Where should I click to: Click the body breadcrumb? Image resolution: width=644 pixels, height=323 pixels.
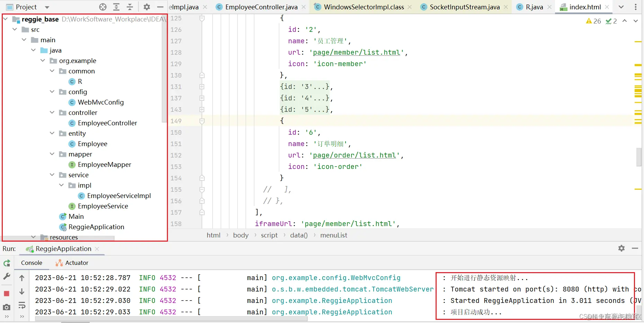(x=241, y=235)
